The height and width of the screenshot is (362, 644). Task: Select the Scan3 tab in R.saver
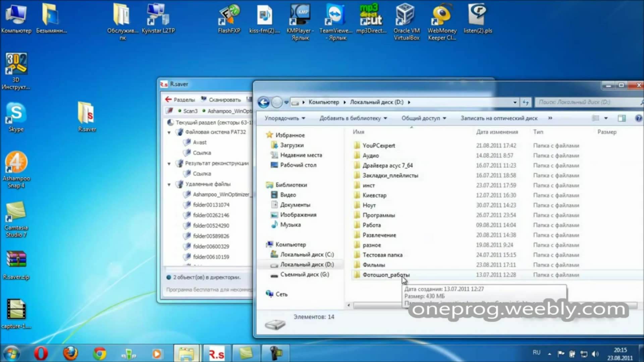[x=187, y=111]
